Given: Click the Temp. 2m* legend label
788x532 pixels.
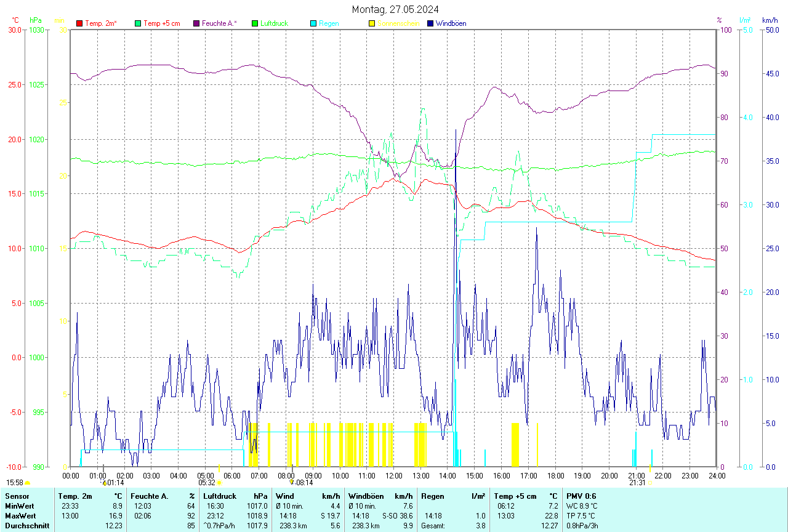Looking at the screenshot, I should [101, 23].
